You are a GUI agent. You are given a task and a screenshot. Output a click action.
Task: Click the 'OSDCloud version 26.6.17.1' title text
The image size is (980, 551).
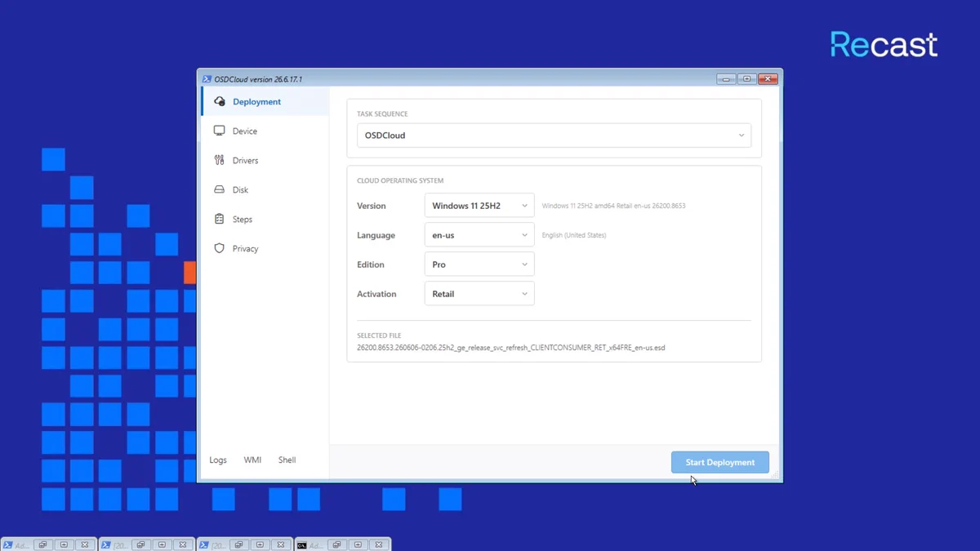(x=259, y=79)
